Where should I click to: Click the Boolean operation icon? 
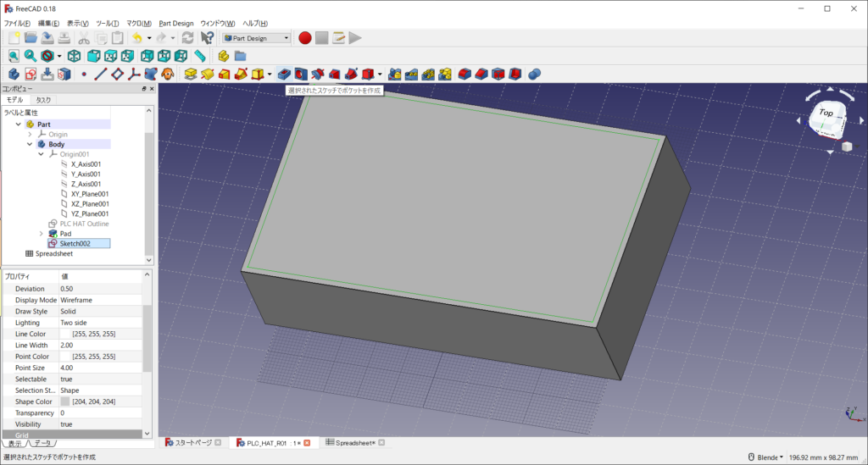535,75
